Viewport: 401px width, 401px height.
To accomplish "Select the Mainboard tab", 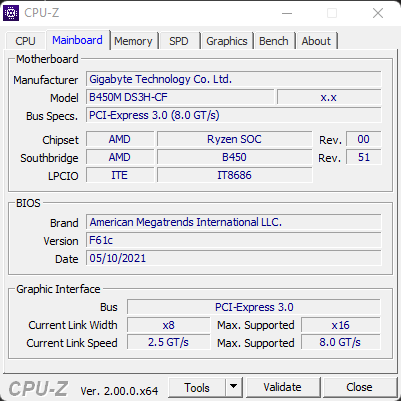I will (x=77, y=40).
